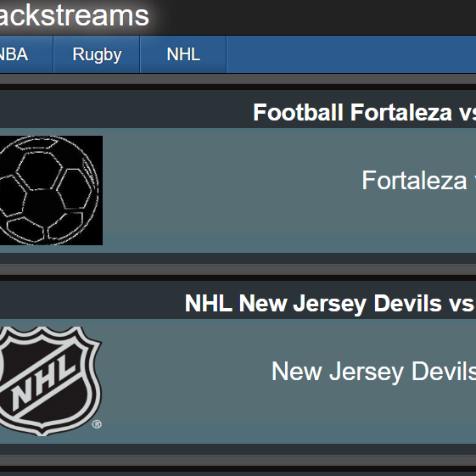Open the NBA tab
Viewport: 476px width, 476px height.
pos(14,54)
